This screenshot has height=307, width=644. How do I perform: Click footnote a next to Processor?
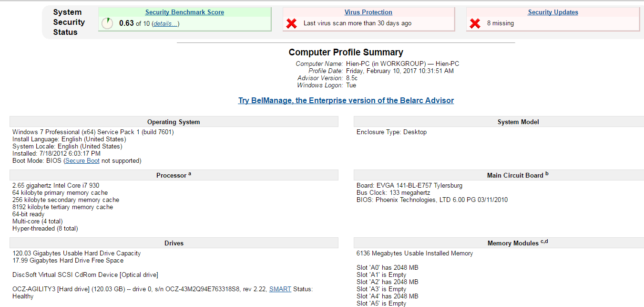(190, 174)
